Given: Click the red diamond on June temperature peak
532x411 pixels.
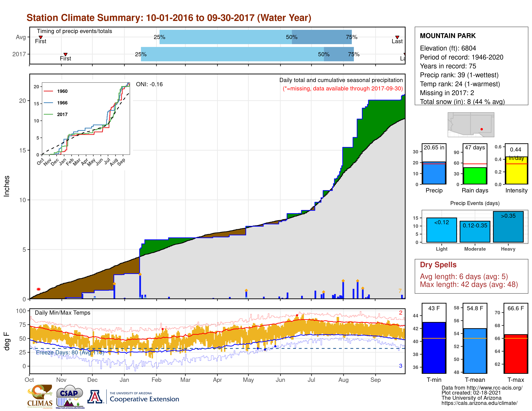Looking at the screenshot, I should pyautogui.click(x=297, y=315).
